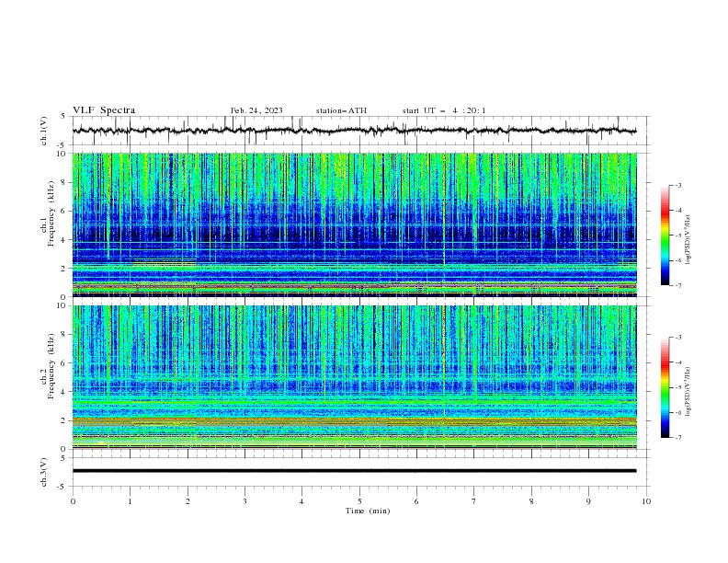Click the upper colorbar's "log(PSD)(V²/Hz)" label
This screenshot has width=728, height=563.
688,239
